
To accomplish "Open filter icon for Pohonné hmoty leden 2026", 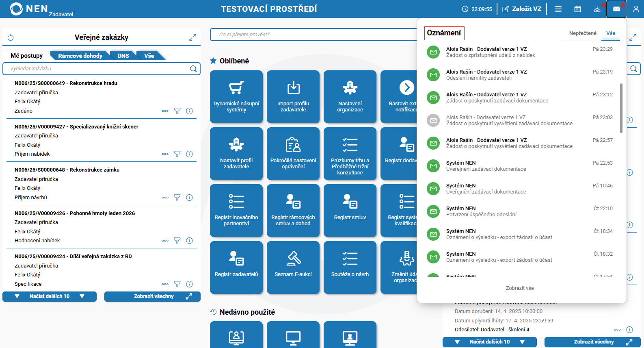I will coord(177,241).
